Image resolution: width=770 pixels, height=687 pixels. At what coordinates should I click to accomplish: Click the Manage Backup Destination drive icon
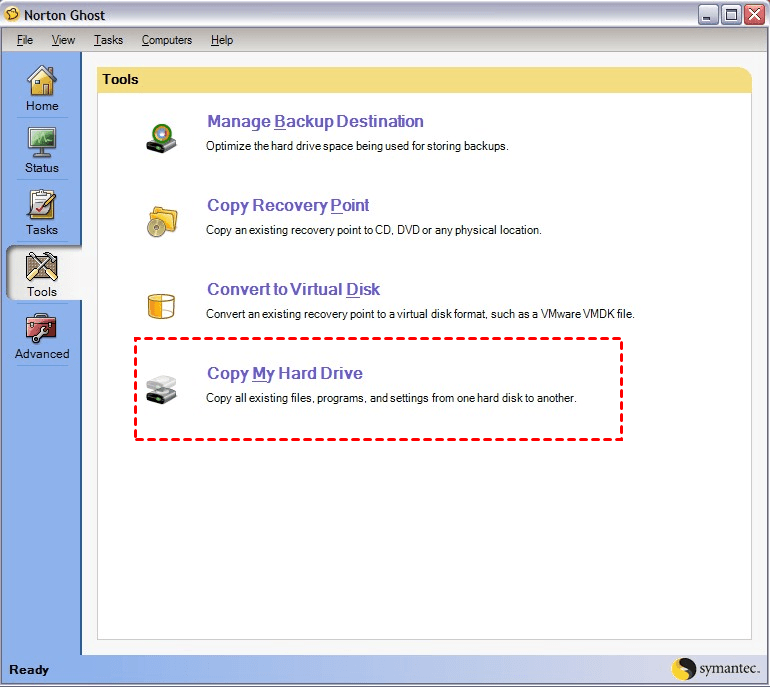161,138
